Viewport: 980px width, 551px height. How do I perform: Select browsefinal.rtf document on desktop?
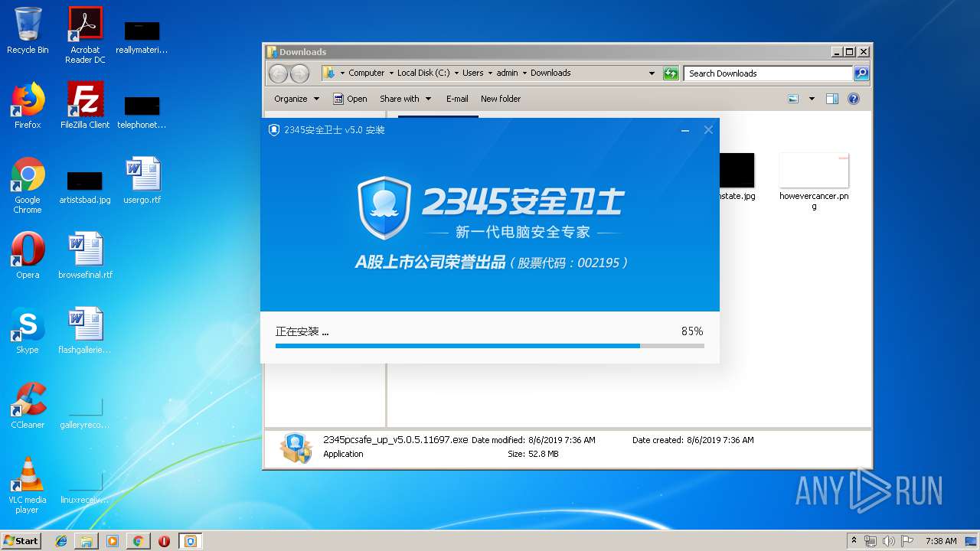point(85,256)
